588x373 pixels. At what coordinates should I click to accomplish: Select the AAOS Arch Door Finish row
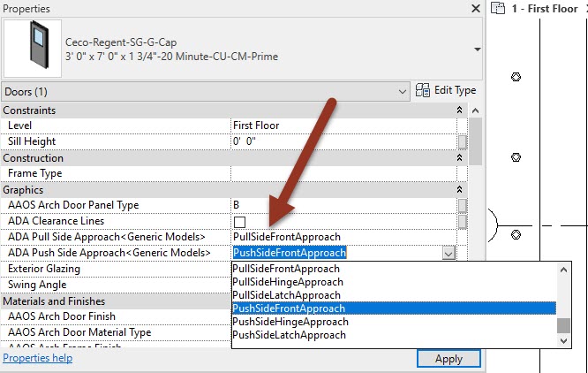[116, 316]
